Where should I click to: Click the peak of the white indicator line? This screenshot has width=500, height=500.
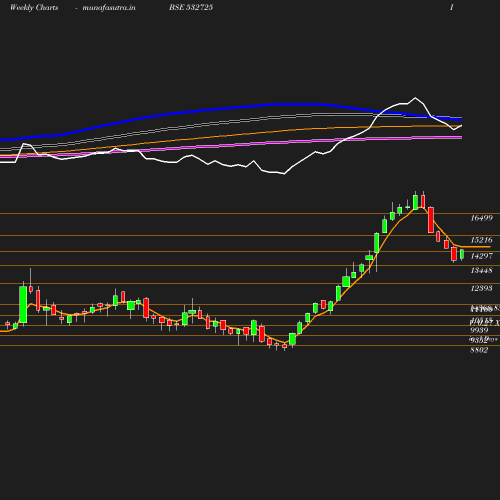(415, 98)
